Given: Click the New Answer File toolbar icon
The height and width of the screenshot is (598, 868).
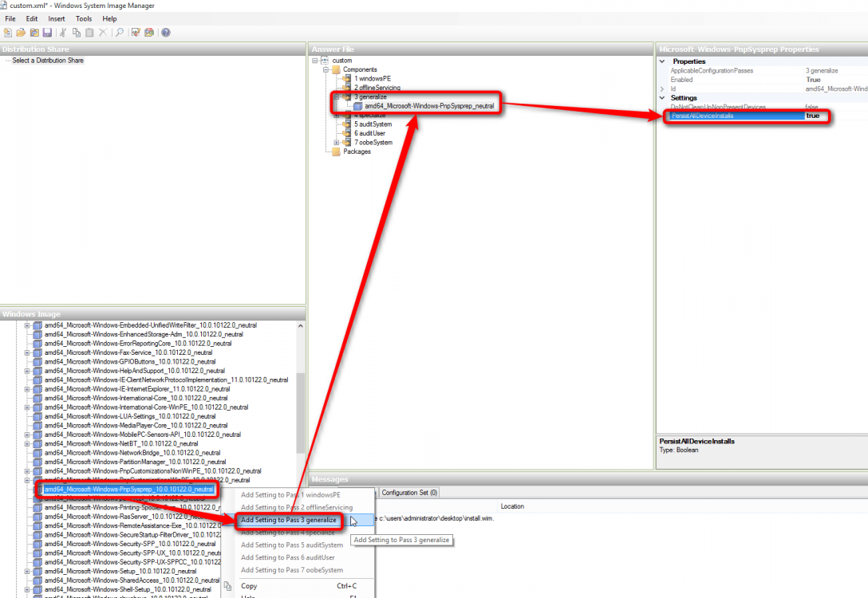Looking at the screenshot, I should [8, 33].
